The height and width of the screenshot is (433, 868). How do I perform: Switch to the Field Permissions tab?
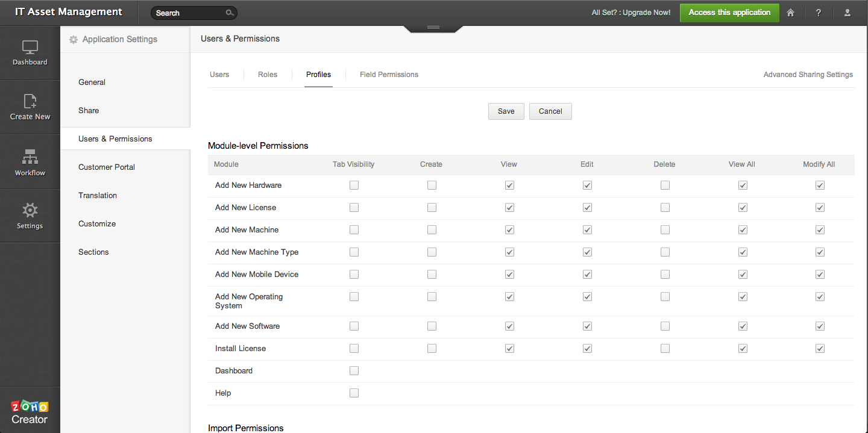coord(389,75)
